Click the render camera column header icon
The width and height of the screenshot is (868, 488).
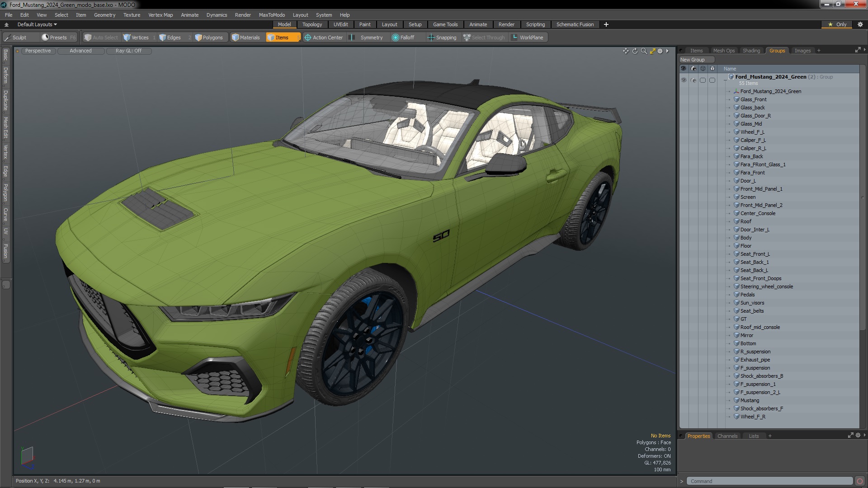click(693, 69)
